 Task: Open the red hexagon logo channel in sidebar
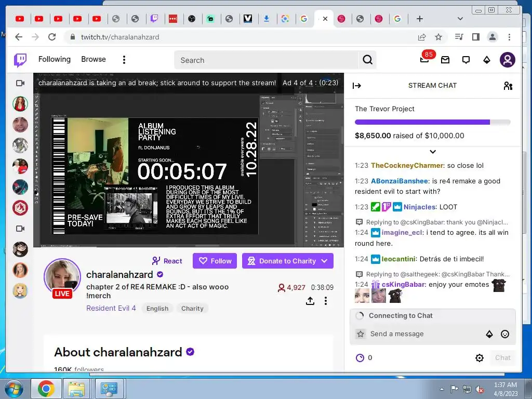pos(20,208)
